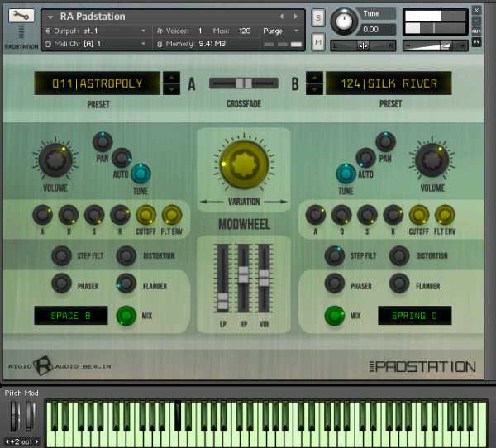The image size is (496, 448).
Task: Step preset A down with arrow
Action: click(171, 89)
